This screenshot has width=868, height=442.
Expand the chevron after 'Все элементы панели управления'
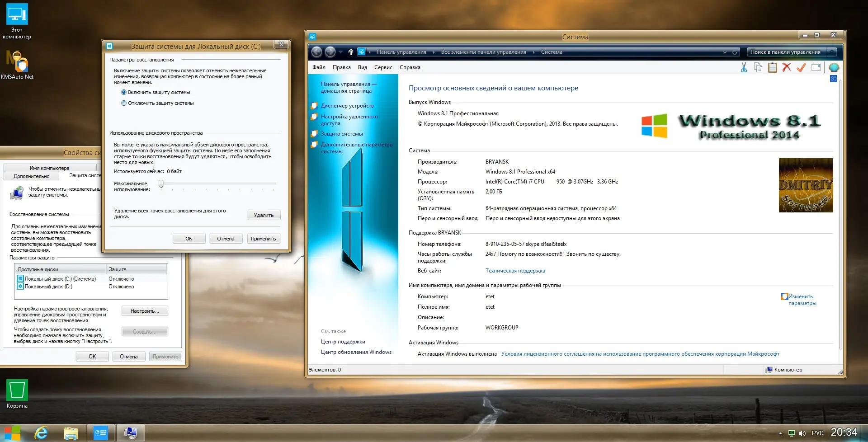click(534, 52)
